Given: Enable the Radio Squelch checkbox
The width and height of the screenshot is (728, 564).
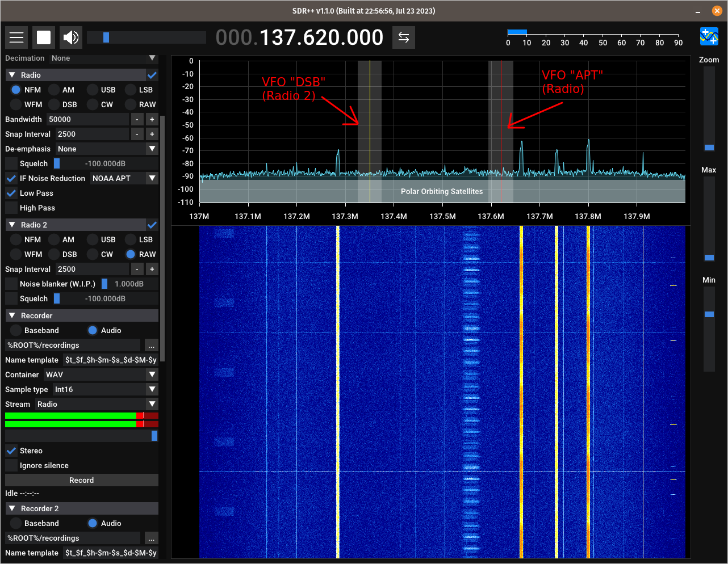Looking at the screenshot, I should [11, 163].
